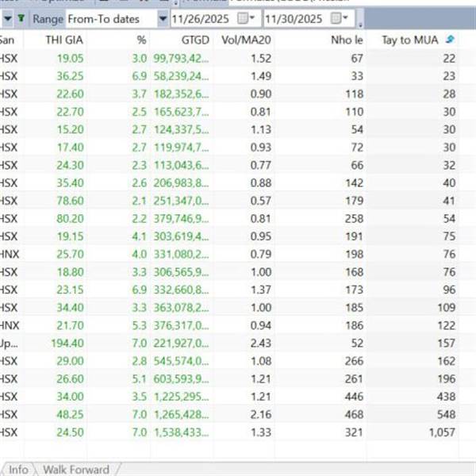Screen dimensions: 476x476
Task: Open calendar picker for 11/26/2025 date
Action: point(246,18)
